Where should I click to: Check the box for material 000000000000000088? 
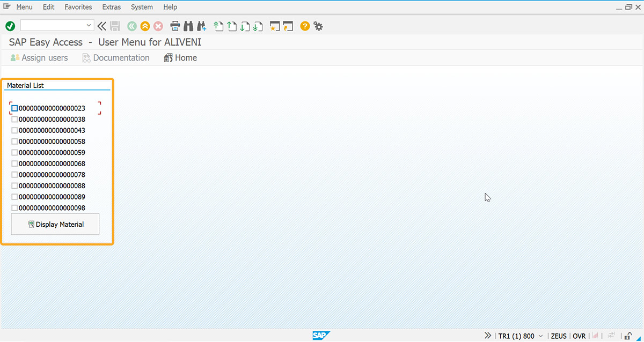point(14,185)
